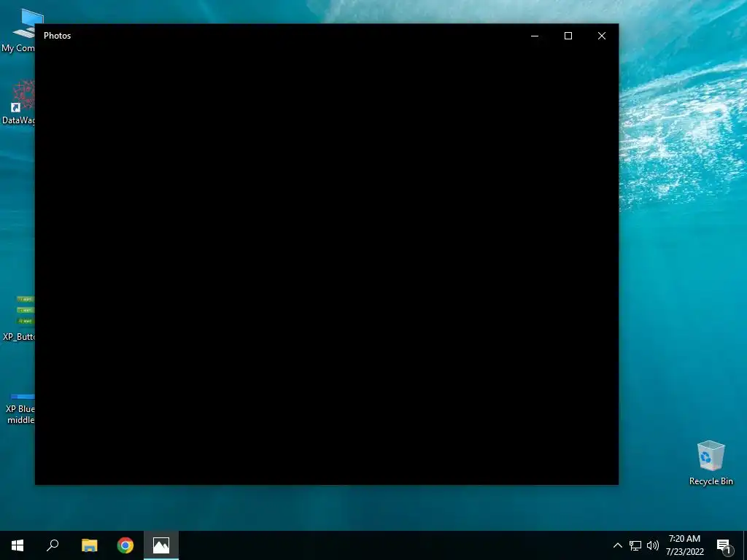Select the XP_Butto desktop file
The width and height of the screenshot is (747, 560).
coord(18,318)
